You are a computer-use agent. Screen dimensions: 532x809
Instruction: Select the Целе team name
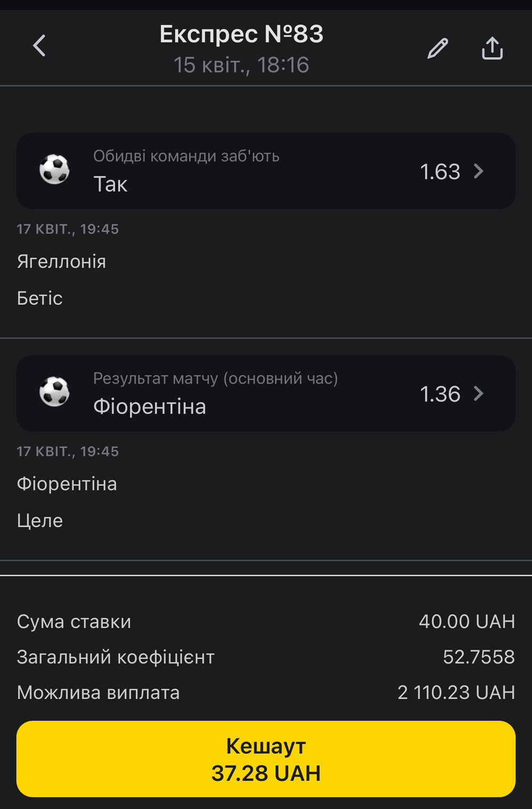(x=40, y=520)
